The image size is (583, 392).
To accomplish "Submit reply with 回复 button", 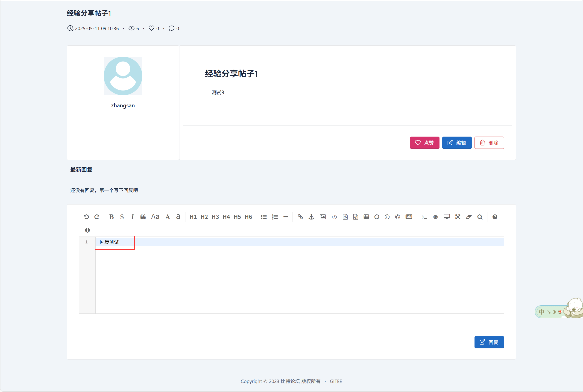I will pyautogui.click(x=489, y=342).
